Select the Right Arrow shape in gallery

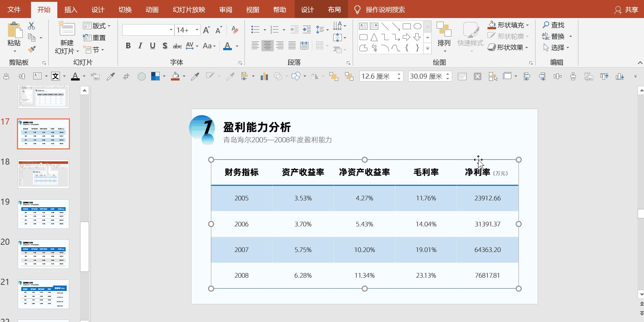407,37
